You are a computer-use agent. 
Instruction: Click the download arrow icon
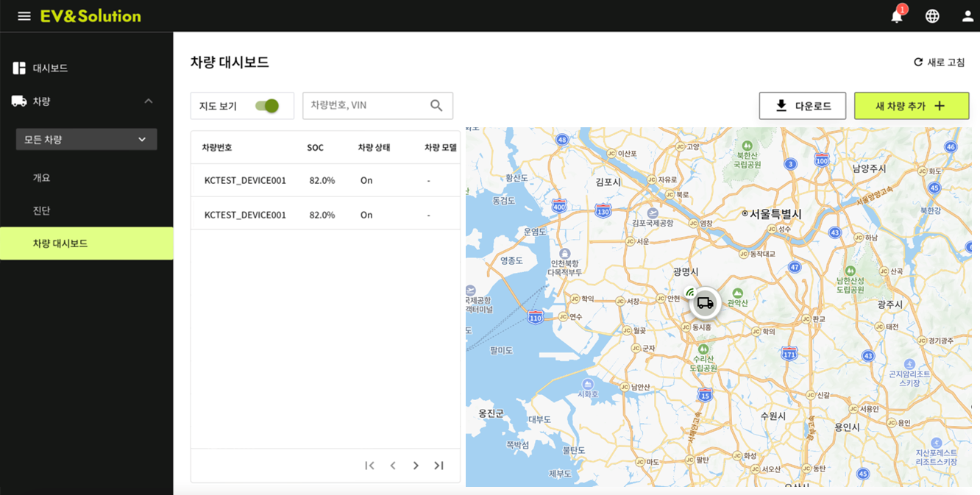(781, 106)
